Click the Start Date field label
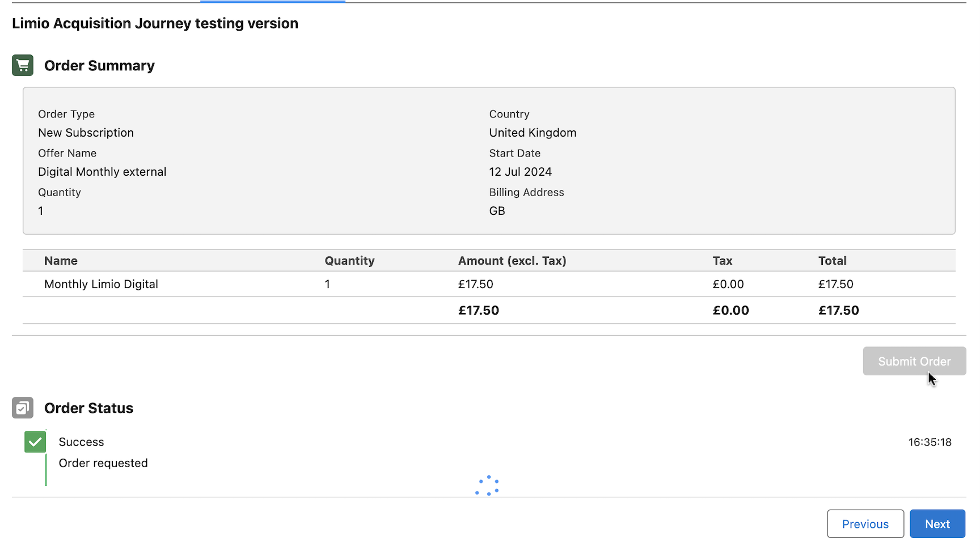Screen dimensions: 980x559 click(514, 153)
